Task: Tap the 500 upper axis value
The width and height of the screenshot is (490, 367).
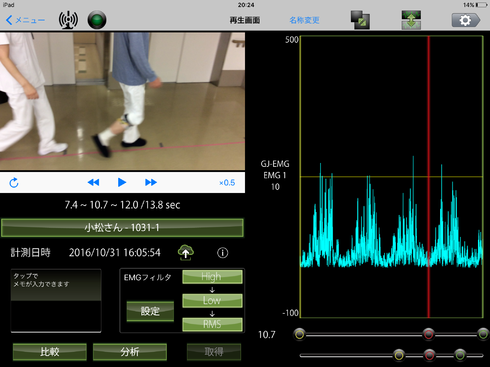Action: tap(292, 40)
